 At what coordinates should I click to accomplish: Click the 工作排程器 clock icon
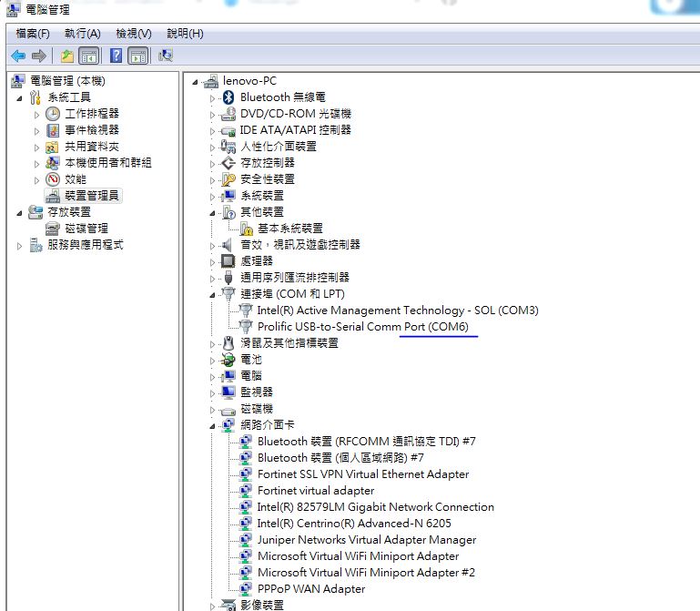pyautogui.click(x=53, y=114)
